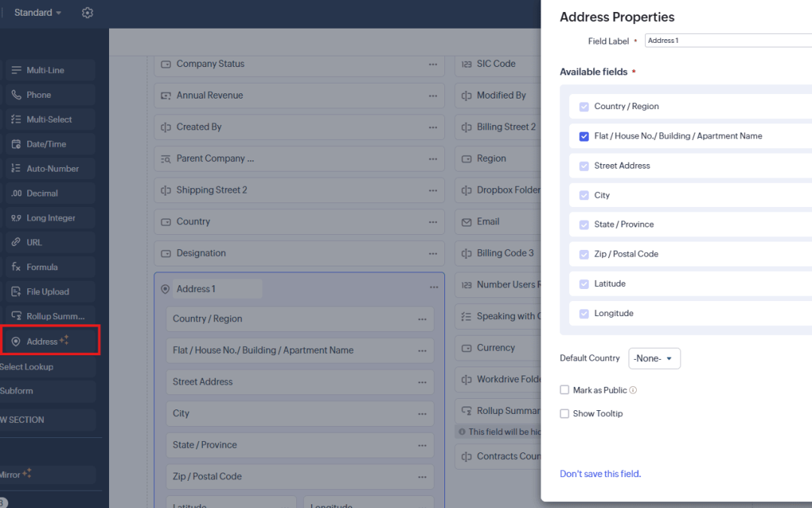Enable Show Tooltip checkbox

[x=565, y=414]
